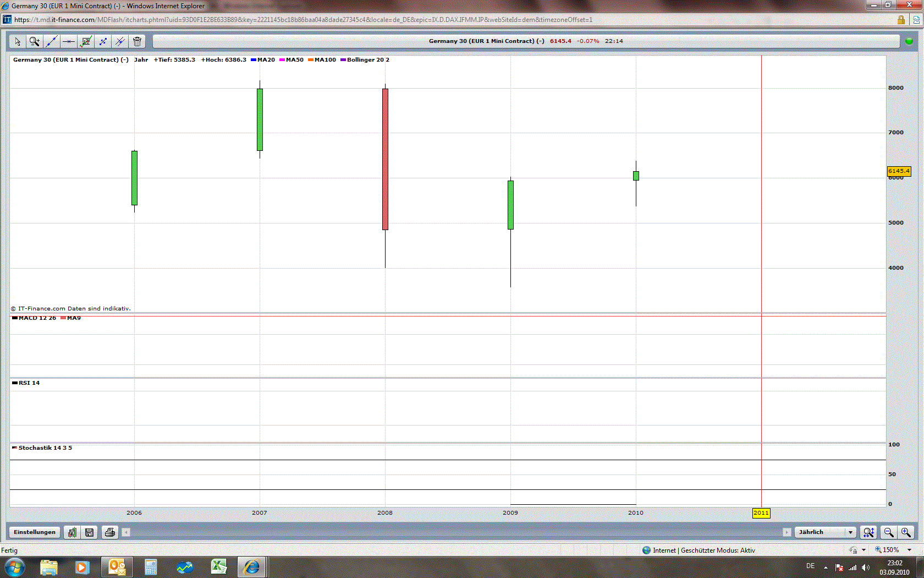Open Einstellungen settings button

[x=35, y=532]
